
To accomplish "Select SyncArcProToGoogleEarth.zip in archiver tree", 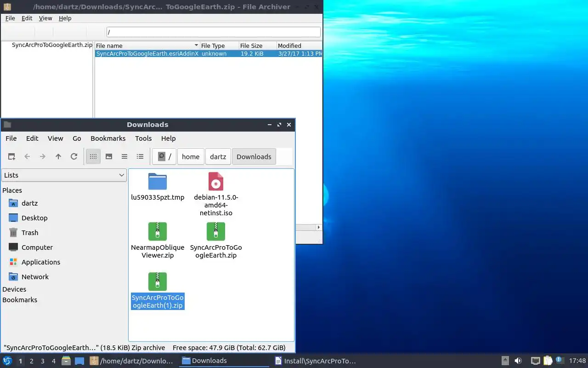I will (x=52, y=45).
